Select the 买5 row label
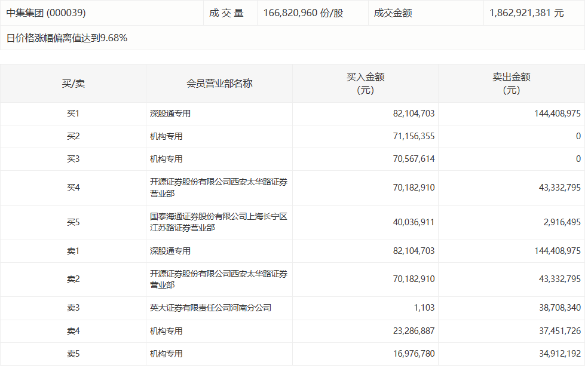Screen dimensions: 588x371 (x=73, y=223)
